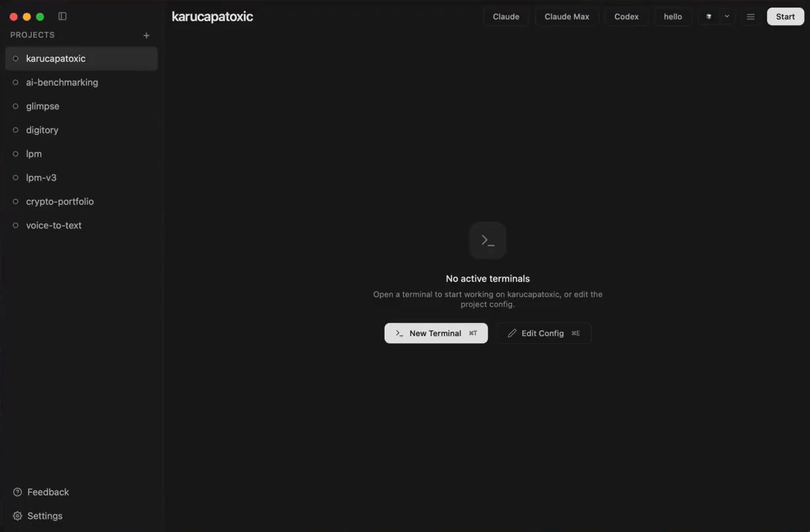Expand the chevron dropdown beside cube icon

727,17
